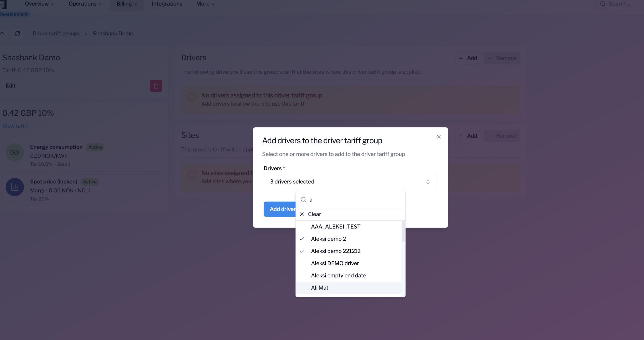Click the Clear selection X icon
The height and width of the screenshot is (340, 644).
pyautogui.click(x=302, y=214)
